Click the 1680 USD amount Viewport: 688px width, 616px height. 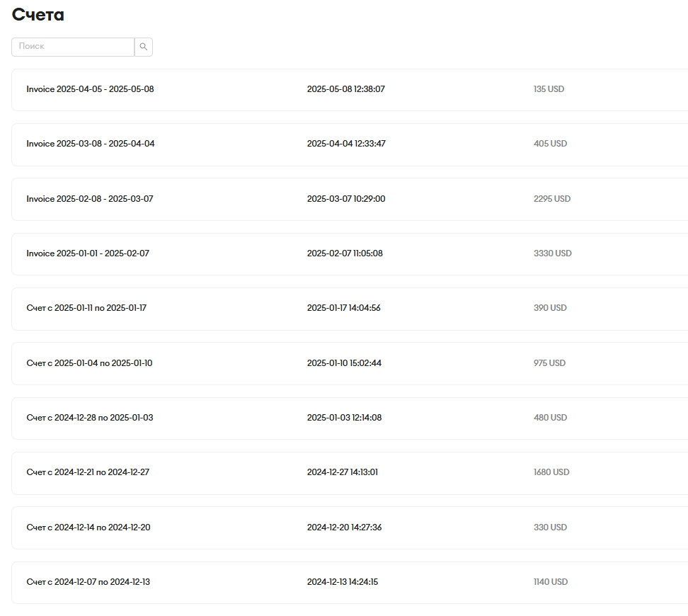coord(551,472)
